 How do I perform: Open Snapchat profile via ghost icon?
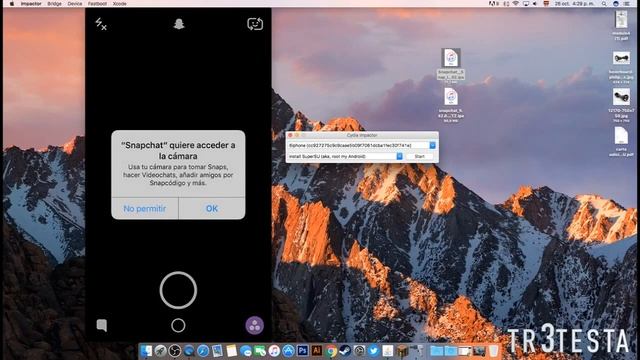pyautogui.click(x=179, y=24)
